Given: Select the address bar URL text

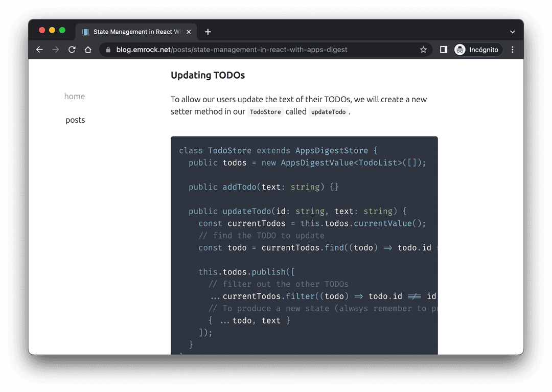Looking at the screenshot, I should click(230, 50).
